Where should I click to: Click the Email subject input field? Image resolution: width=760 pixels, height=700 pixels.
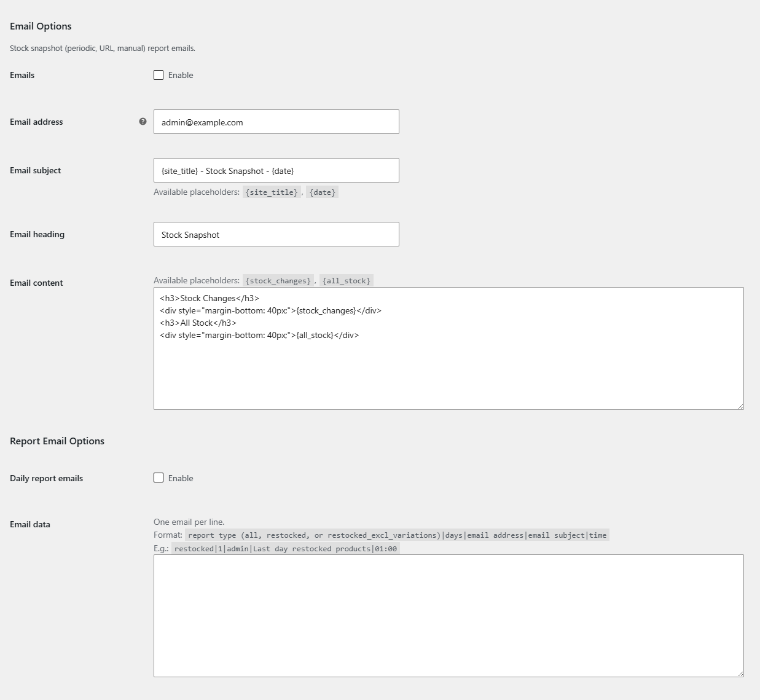coord(276,170)
